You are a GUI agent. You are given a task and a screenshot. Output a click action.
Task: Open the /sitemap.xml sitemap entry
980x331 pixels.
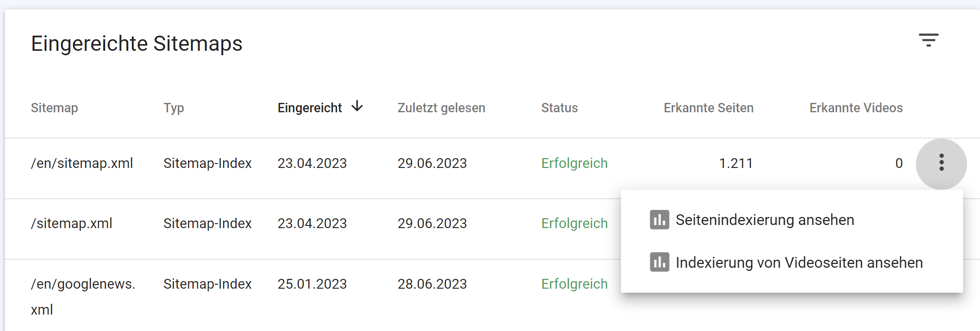(71, 223)
